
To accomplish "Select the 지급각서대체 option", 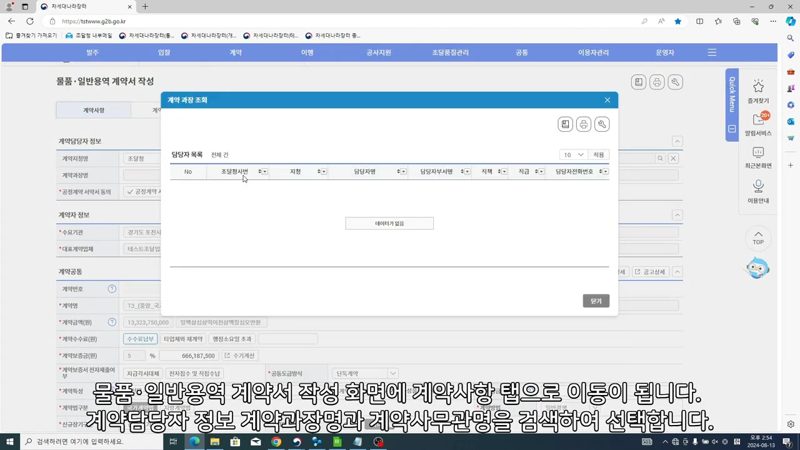I will pyautogui.click(x=143, y=373).
